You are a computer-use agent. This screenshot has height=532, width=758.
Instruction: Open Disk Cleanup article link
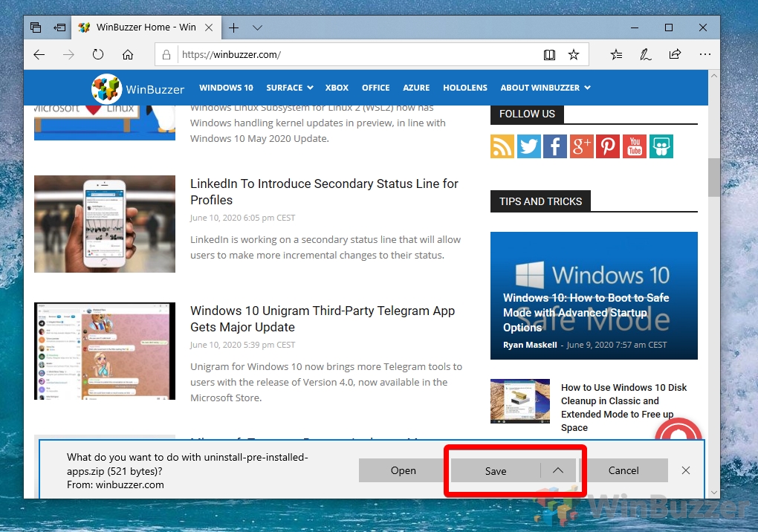pos(623,407)
